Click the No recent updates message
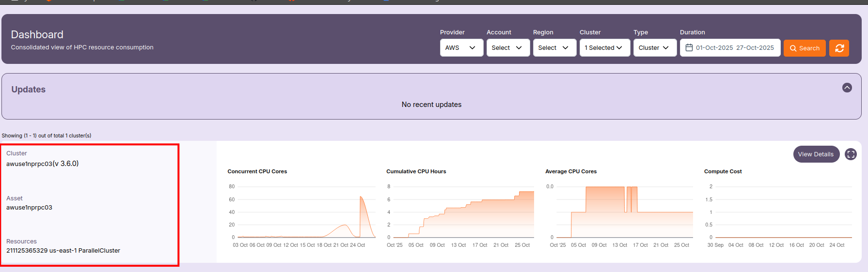Image resolution: width=868 pixels, height=272 pixels. tap(431, 105)
